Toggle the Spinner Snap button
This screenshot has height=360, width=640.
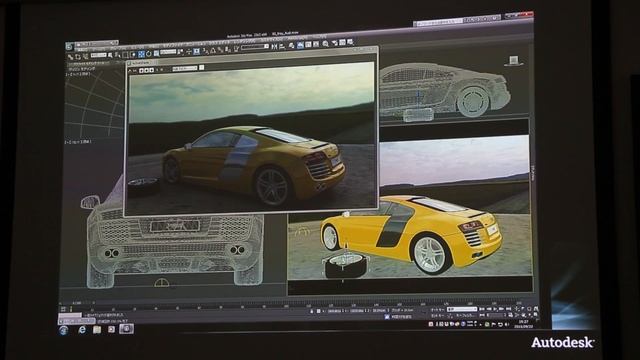click(227, 49)
